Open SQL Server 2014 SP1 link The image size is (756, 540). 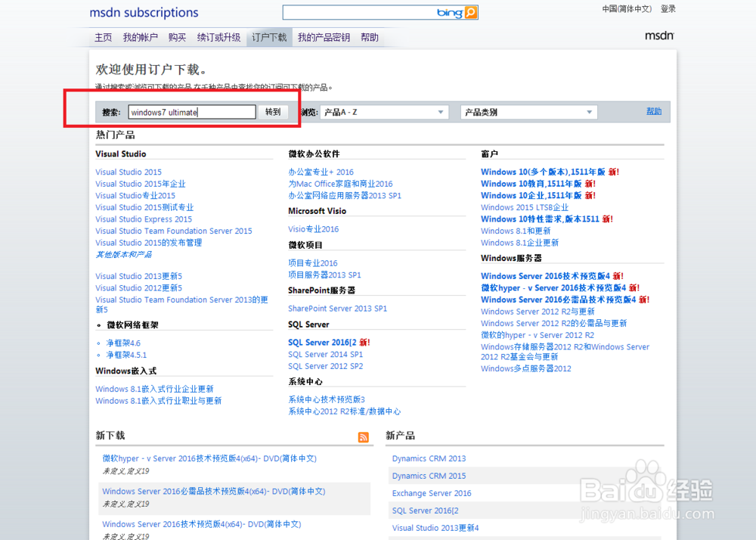click(325, 355)
